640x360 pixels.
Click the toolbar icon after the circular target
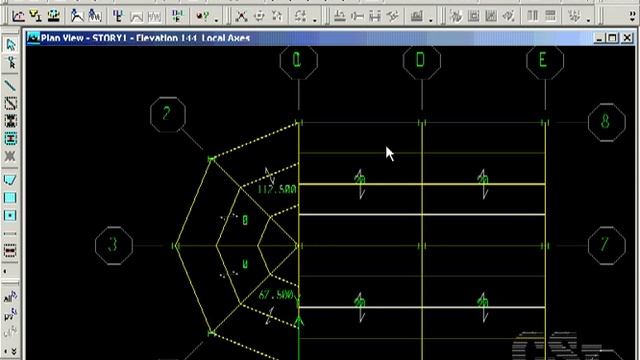[x=277, y=16]
